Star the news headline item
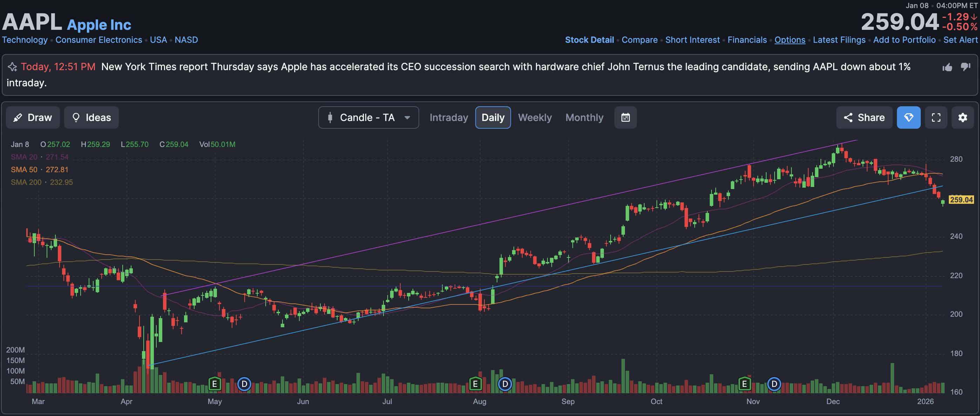 pos(12,67)
